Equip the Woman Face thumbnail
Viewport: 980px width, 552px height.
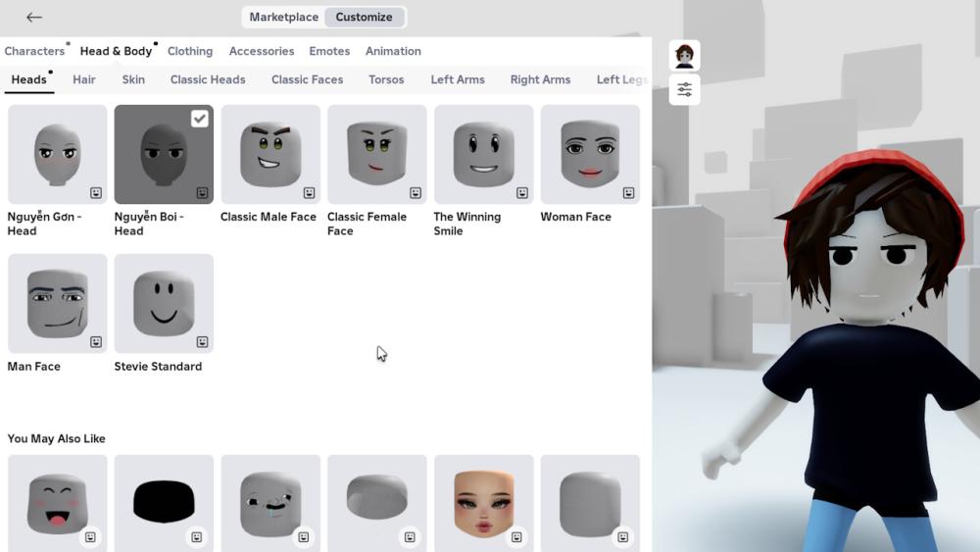[x=590, y=154]
